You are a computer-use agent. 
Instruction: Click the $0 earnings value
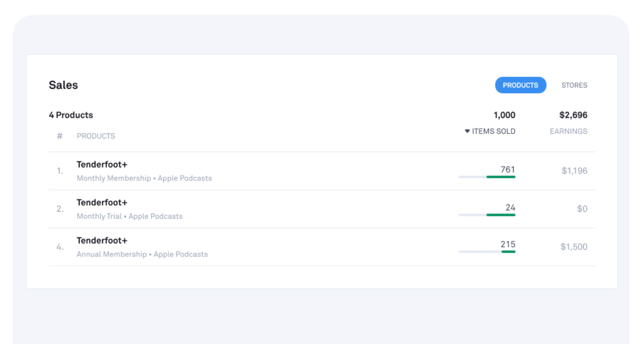582,209
